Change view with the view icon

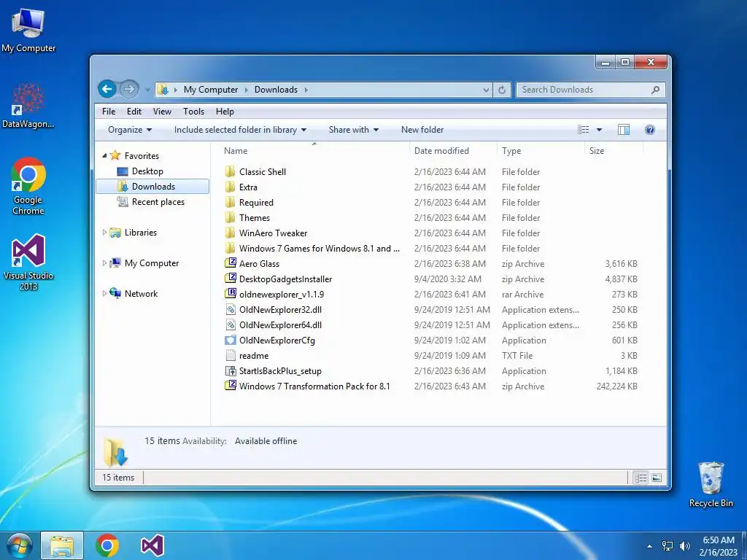click(x=583, y=130)
